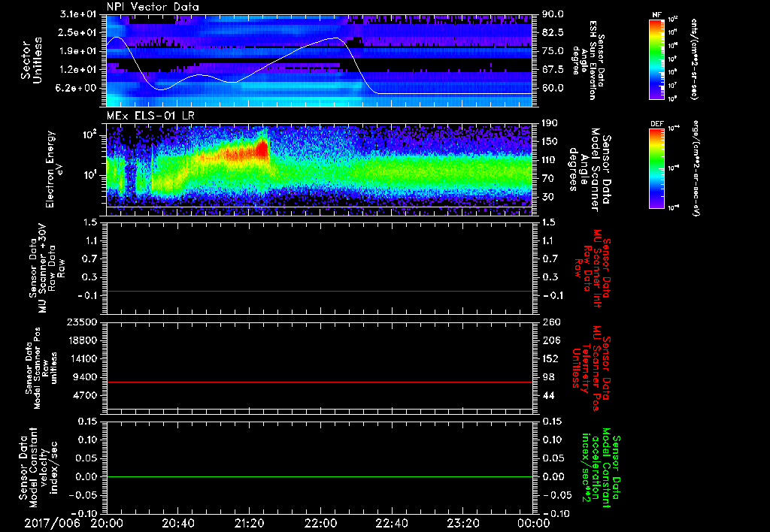The width and height of the screenshot is (770, 532).
Task: Click the "90.0" sun elevation tick
Action: [553, 14]
